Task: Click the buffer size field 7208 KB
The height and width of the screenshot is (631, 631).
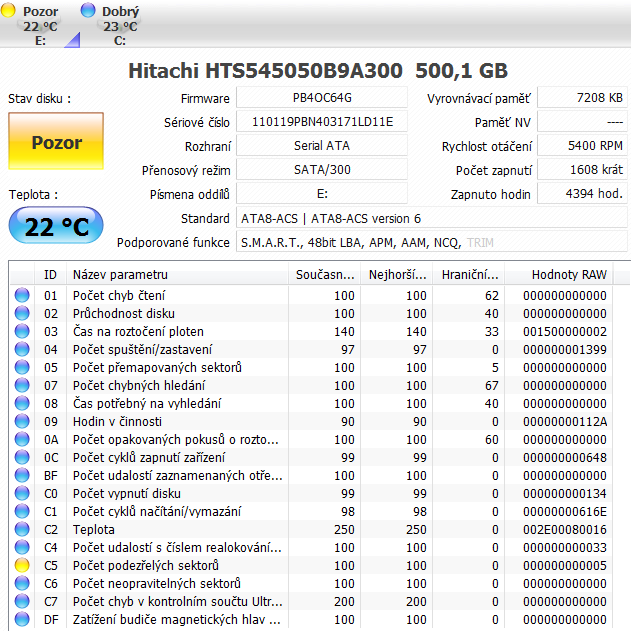Action: pyautogui.click(x=583, y=98)
